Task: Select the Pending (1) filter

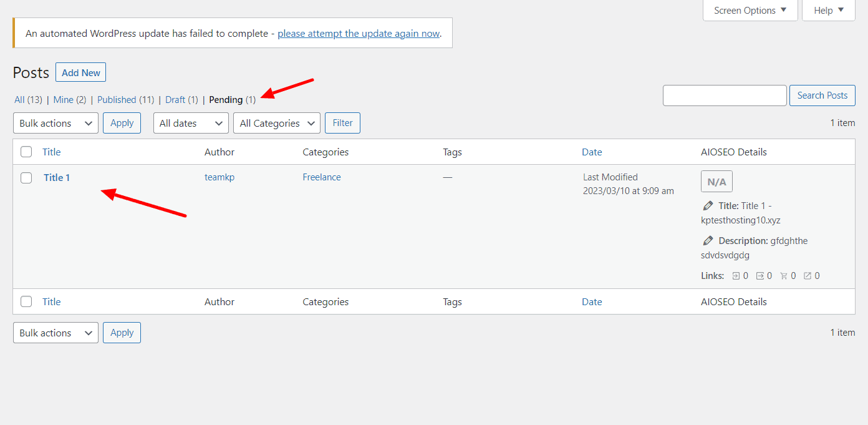Action: point(232,99)
